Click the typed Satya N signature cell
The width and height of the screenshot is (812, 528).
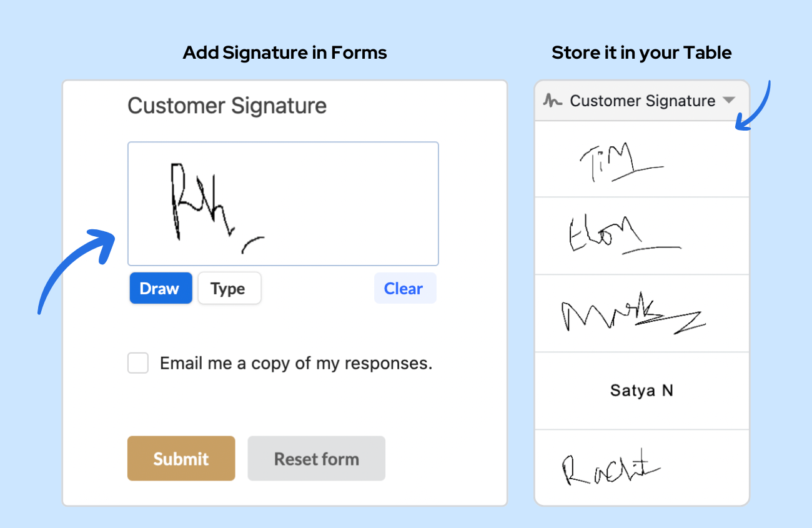(641, 391)
